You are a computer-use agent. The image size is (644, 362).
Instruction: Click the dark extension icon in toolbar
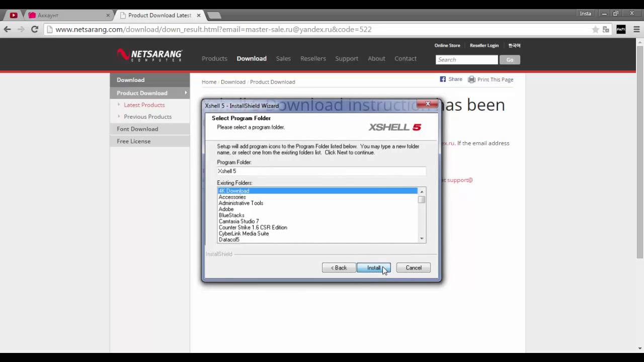click(x=621, y=30)
